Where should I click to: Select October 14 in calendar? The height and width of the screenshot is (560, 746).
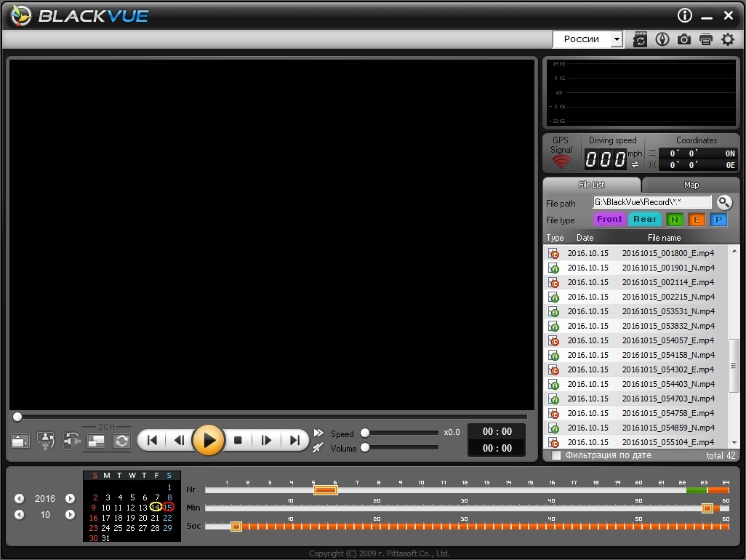tap(155, 508)
